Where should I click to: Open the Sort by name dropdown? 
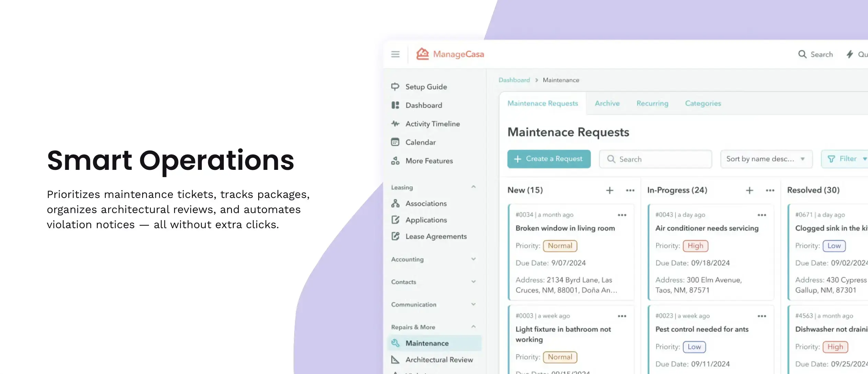point(766,159)
